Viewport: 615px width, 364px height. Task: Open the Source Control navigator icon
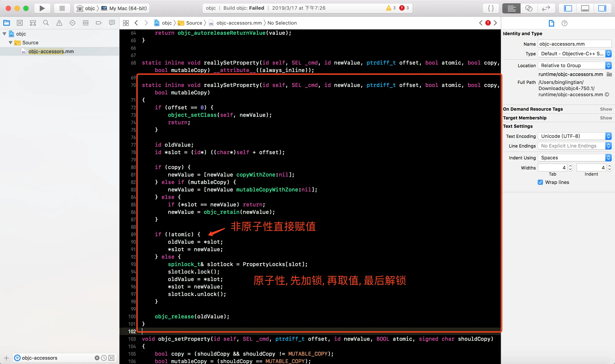[20, 23]
